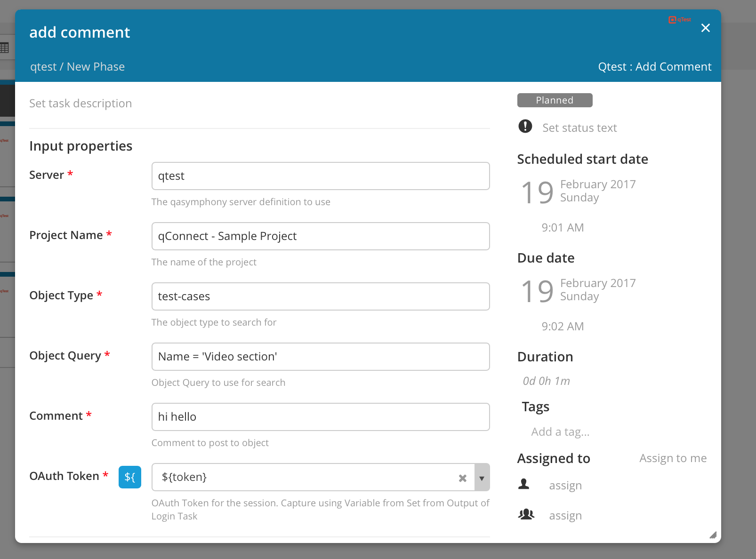Click the add comment task title
The width and height of the screenshot is (756, 559).
click(80, 32)
